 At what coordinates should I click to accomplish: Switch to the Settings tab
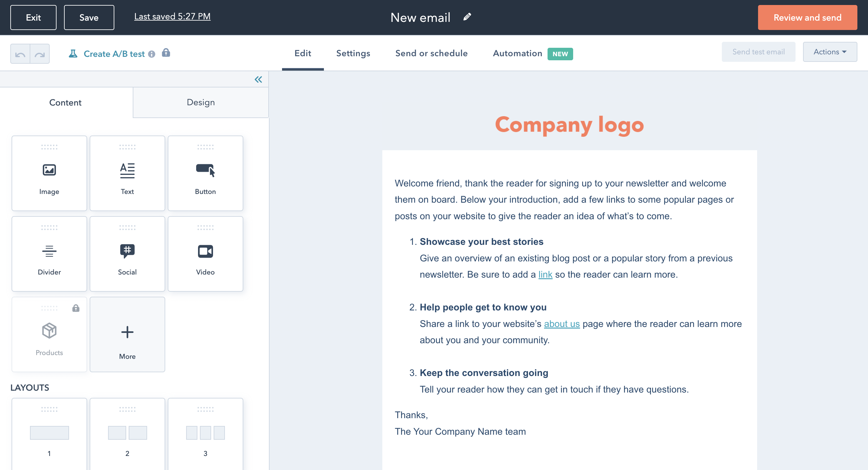pyautogui.click(x=354, y=53)
